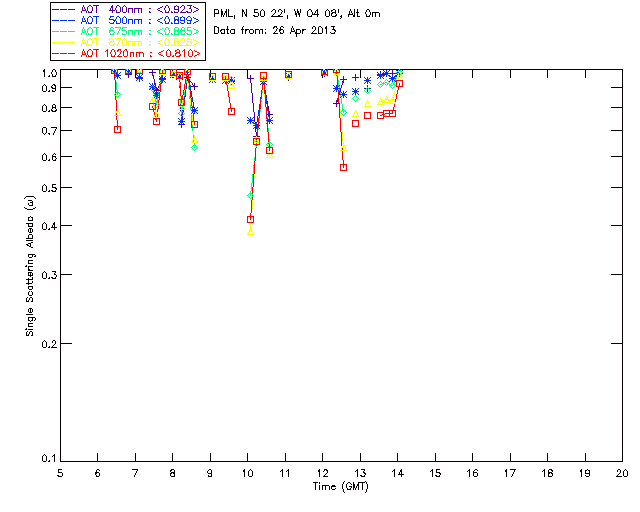Image resolution: width=640 pixels, height=512 pixels.
Task: Click the y-axis tick label 1.0
Action: click(49, 73)
